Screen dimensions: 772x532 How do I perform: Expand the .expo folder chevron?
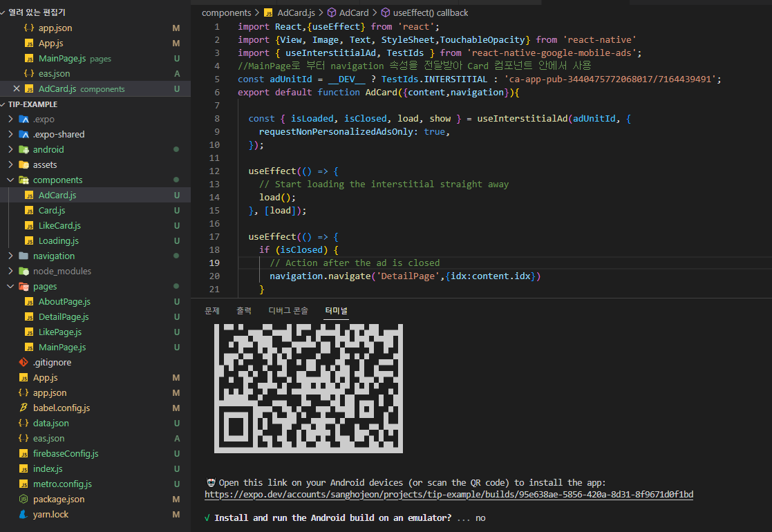[11, 119]
